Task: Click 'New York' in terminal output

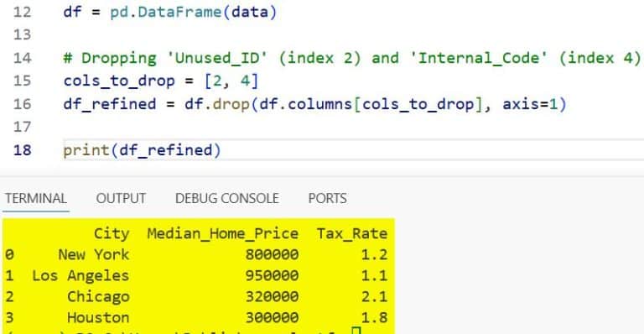Action: (94, 255)
